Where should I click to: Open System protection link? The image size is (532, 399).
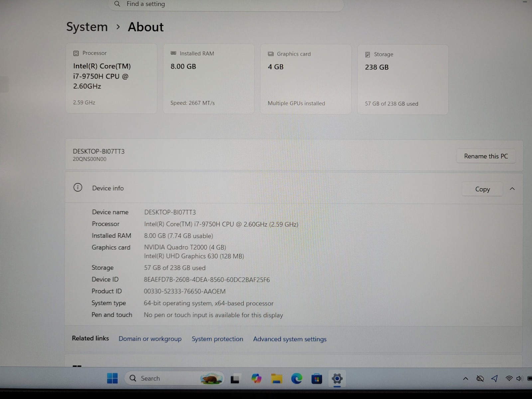(217, 339)
